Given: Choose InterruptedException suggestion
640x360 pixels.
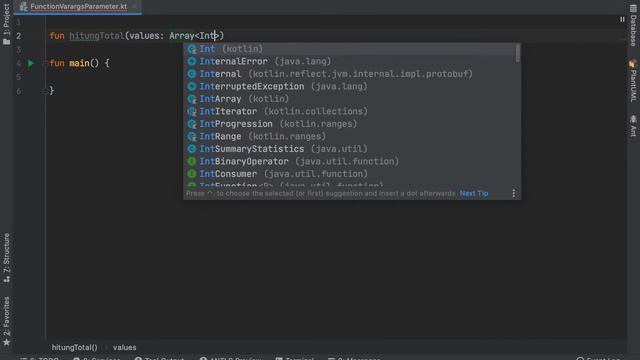Looking at the screenshot, I should pyautogui.click(x=349, y=87).
